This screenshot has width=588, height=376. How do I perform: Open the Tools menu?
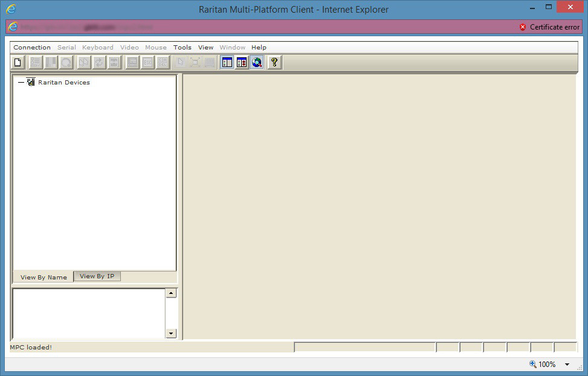[183, 47]
